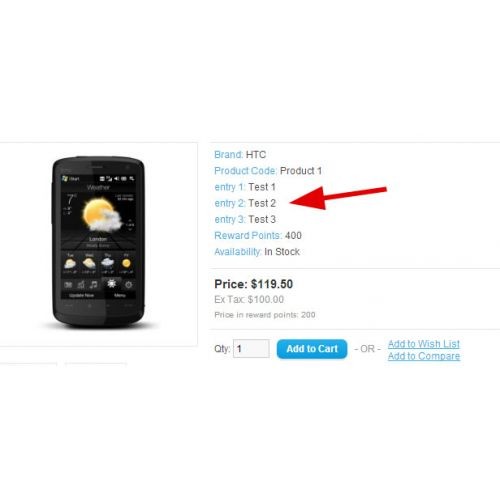Click the sun weather icon on phone
The height and width of the screenshot is (500, 500).
click(x=99, y=214)
